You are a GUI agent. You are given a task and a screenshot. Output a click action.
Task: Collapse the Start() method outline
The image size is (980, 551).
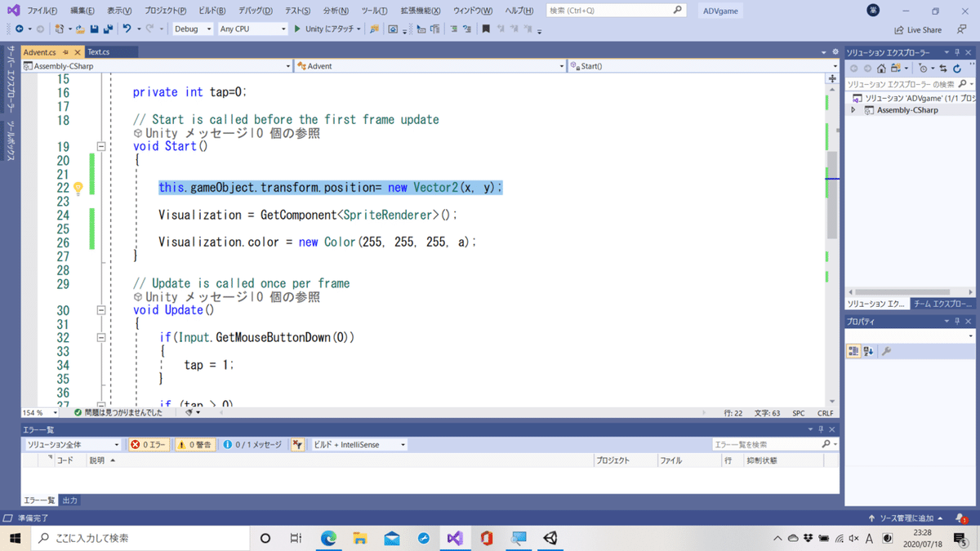[x=101, y=147]
